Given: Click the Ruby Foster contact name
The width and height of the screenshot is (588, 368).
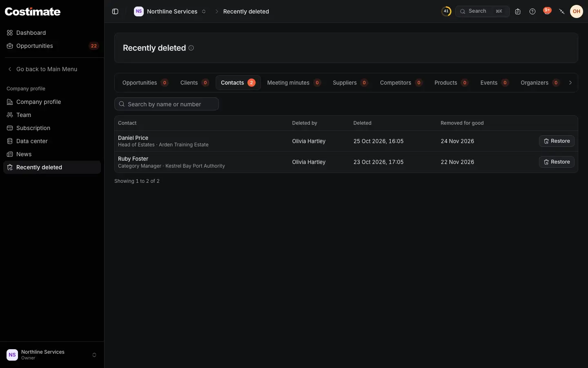Looking at the screenshot, I should (133, 159).
